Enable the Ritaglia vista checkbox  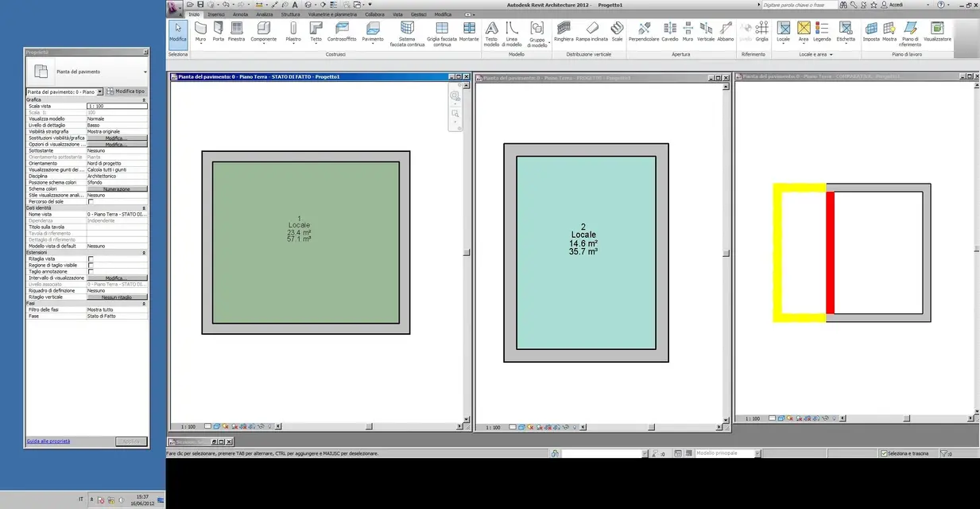tap(91, 259)
